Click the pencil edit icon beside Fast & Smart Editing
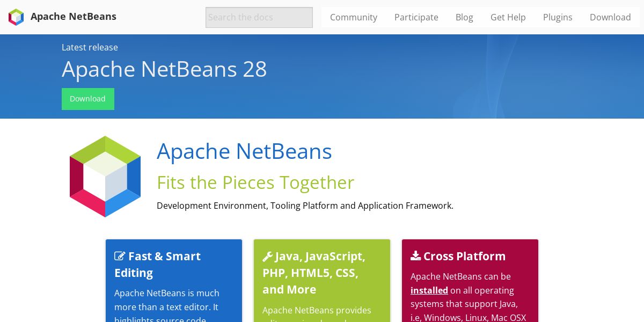Screen dimensions: 644x322 click(x=120, y=257)
